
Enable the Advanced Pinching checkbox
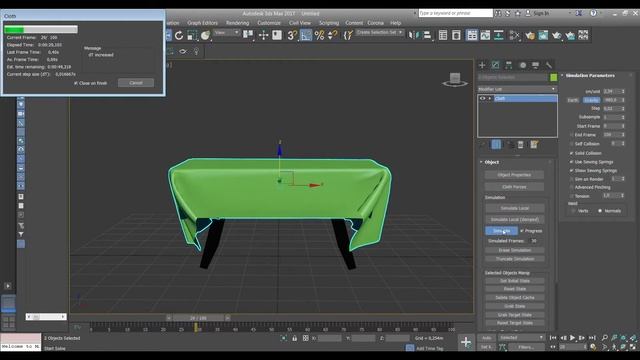pos(571,187)
